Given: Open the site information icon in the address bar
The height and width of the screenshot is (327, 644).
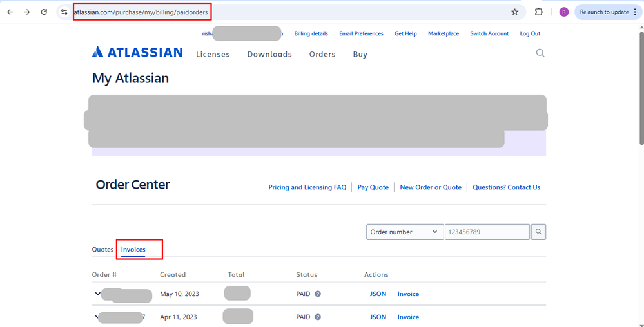Looking at the screenshot, I should point(64,12).
